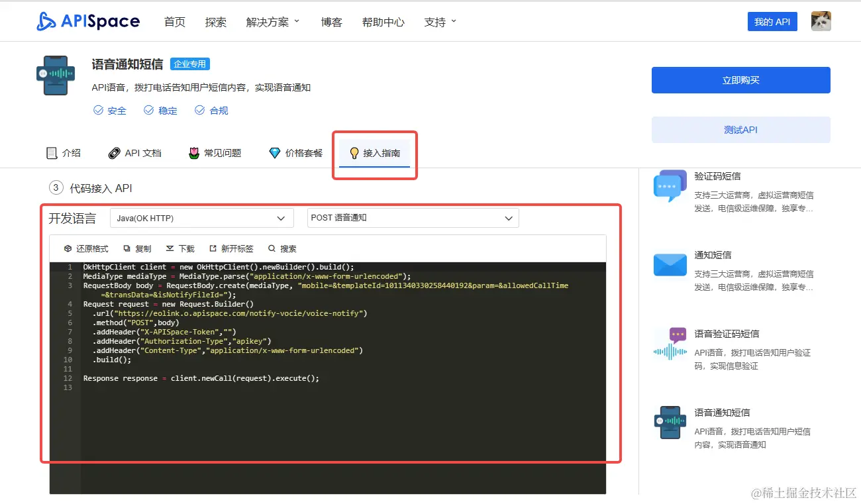Screen dimensions: 861x504
Task: Click the APISpace logo
Action: pyautogui.click(x=88, y=21)
